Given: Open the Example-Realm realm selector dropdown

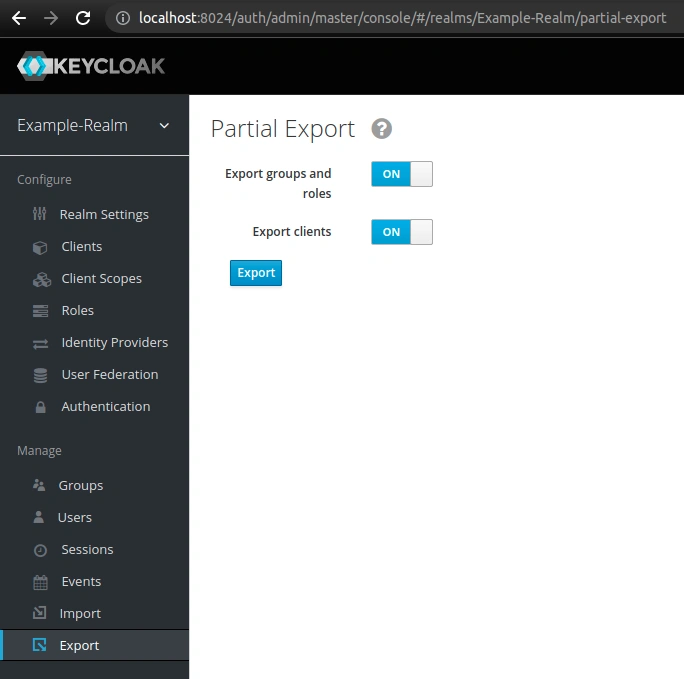Looking at the screenshot, I should click(94, 126).
